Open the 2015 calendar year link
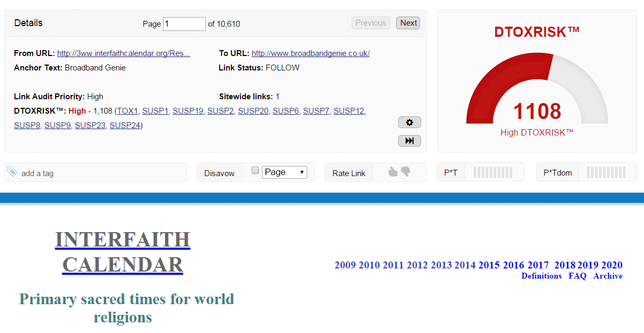Image resolution: width=644 pixels, height=333 pixels. point(489,265)
